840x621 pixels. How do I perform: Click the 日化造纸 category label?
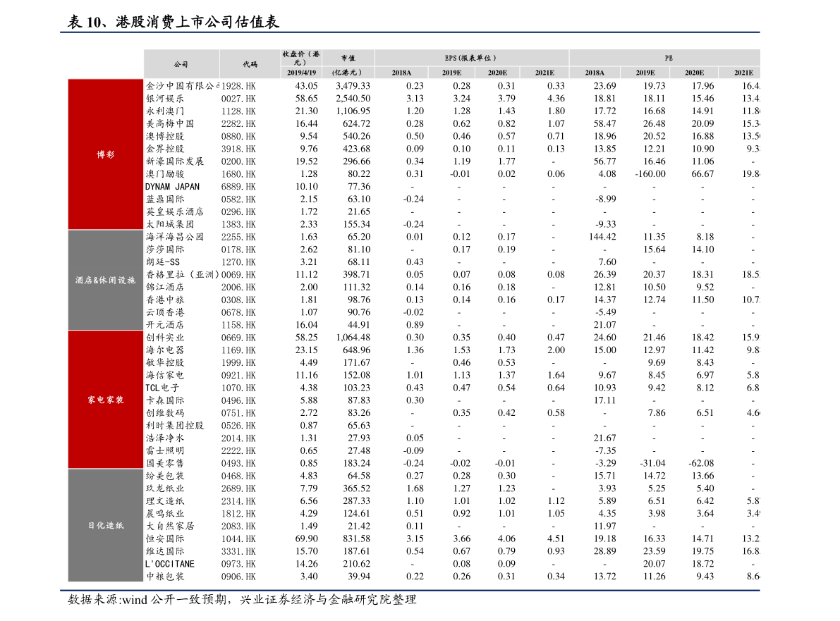[x=105, y=524]
